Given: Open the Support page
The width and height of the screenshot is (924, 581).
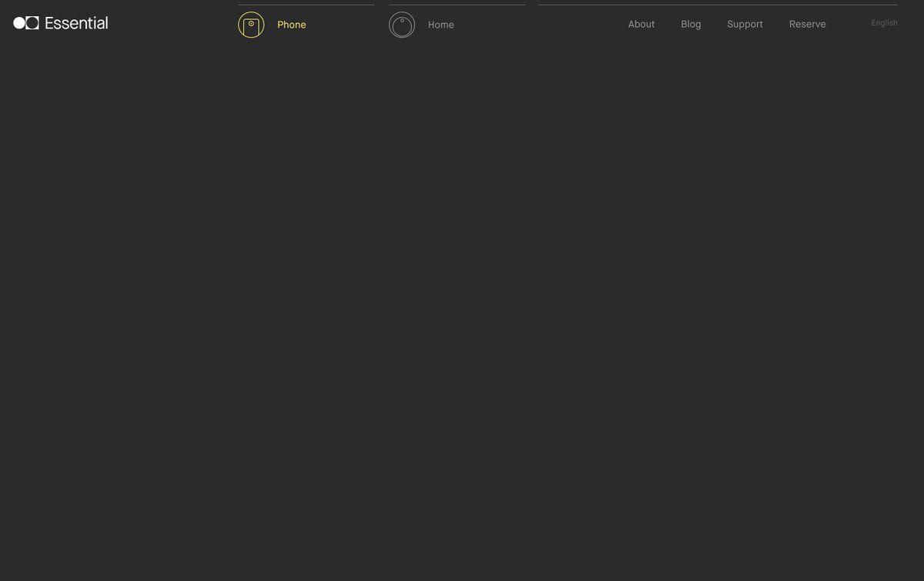Looking at the screenshot, I should (745, 24).
